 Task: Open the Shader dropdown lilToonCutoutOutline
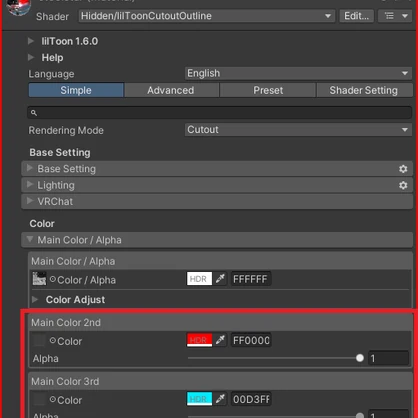[207, 16]
